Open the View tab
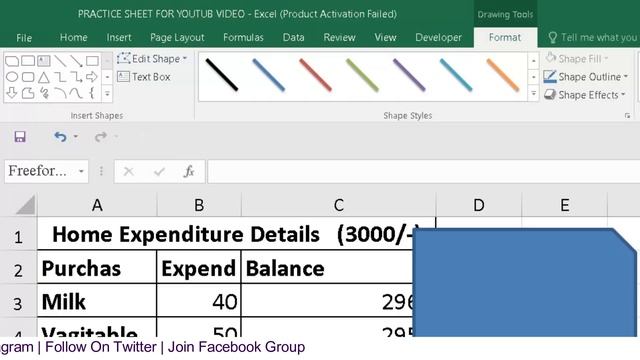 385,38
